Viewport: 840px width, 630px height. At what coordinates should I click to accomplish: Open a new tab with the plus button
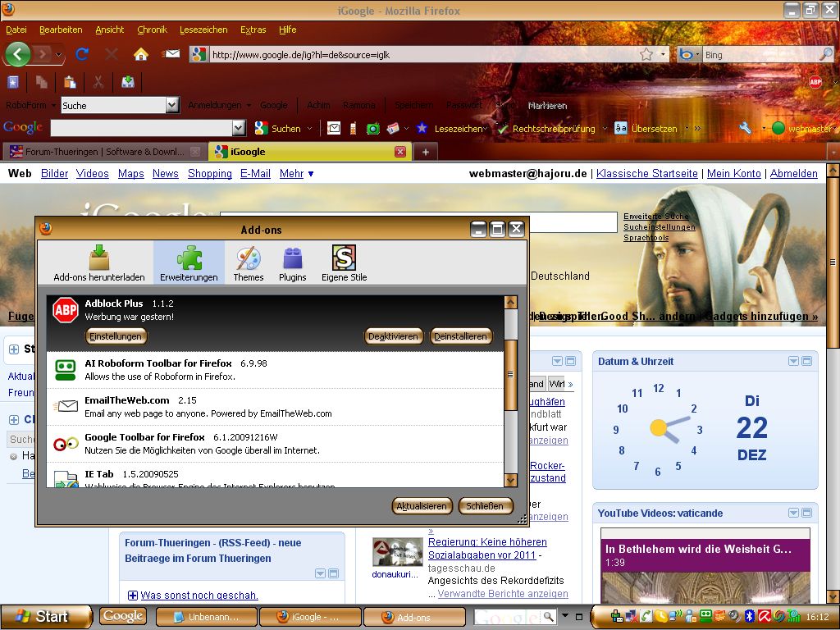click(426, 152)
